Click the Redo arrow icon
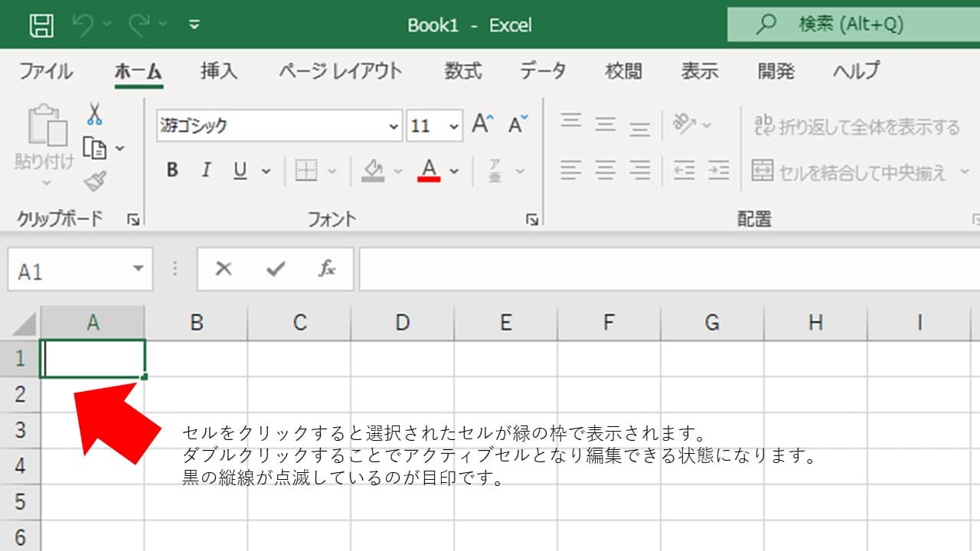980x551 pixels. 139,25
